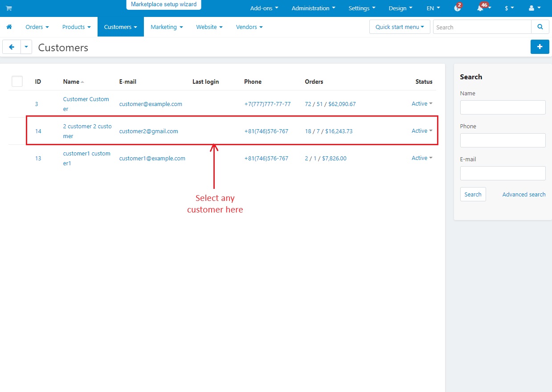This screenshot has width=552, height=392.
Task: Open the Vendors menu
Action: coord(249,27)
